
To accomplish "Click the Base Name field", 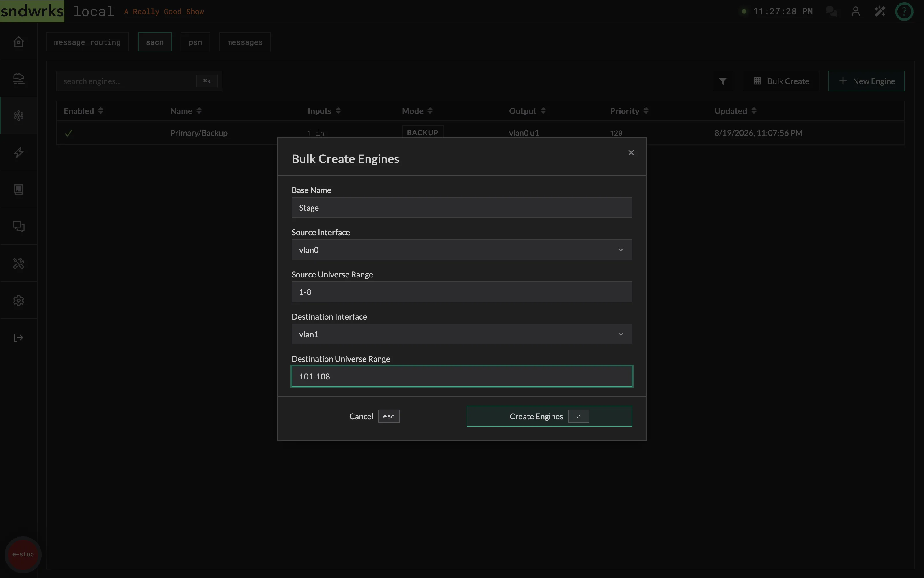I will [x=462, y=208].
